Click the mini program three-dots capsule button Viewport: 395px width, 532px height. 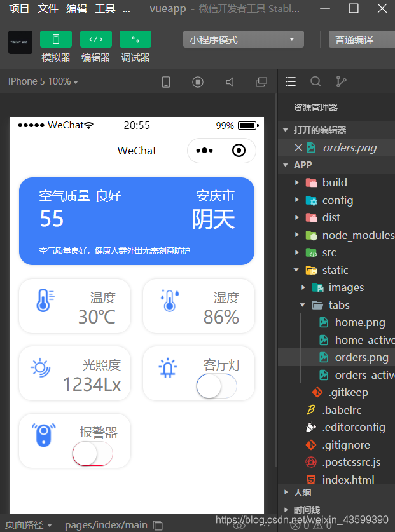point(204,150)
